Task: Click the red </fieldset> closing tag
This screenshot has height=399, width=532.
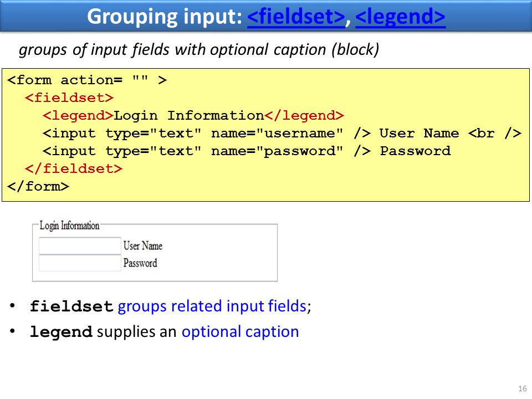Action: coord(74,168)
